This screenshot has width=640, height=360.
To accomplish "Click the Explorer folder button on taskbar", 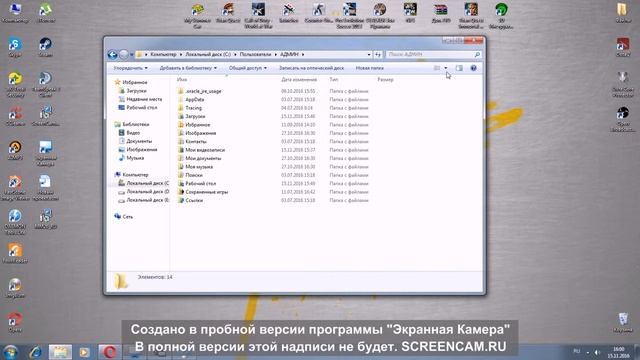I will tap(60, 351).
